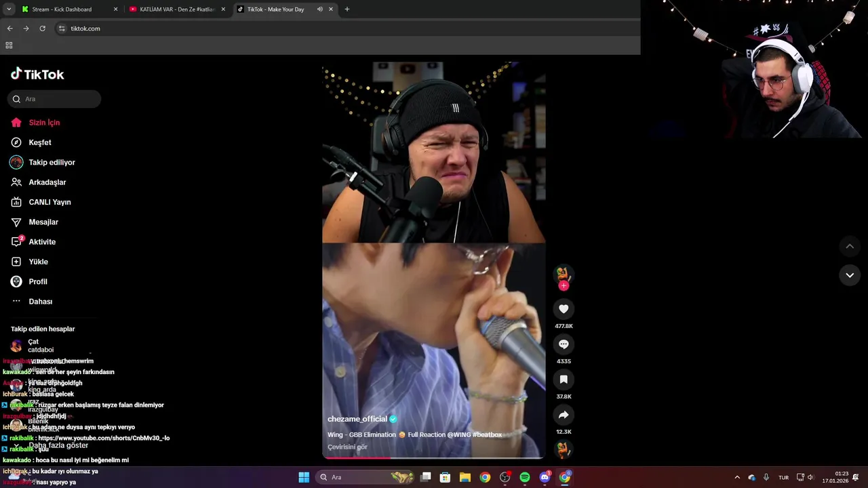Save the video with the bookmark icon
This screenshot has width=868, height=488.
564,380
